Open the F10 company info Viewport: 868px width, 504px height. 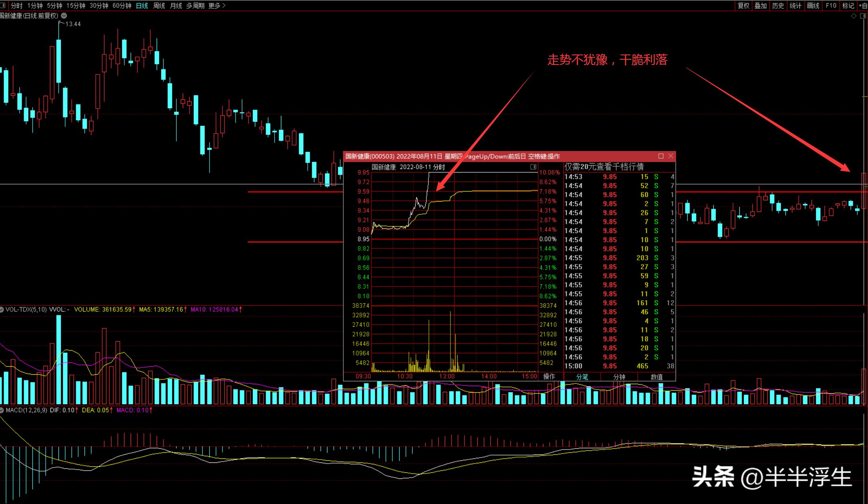[831, 6]
